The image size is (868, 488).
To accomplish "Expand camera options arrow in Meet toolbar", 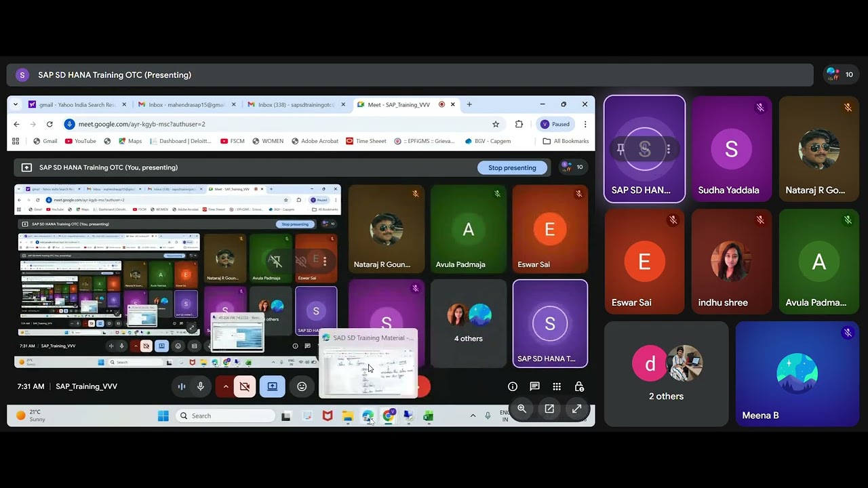I will pyautogui.click(x=226, y=386).
